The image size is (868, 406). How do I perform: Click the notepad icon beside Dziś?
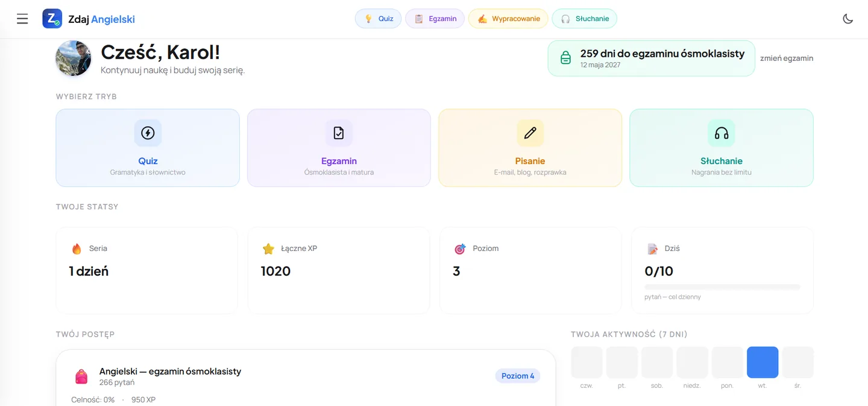click(652, 249)
